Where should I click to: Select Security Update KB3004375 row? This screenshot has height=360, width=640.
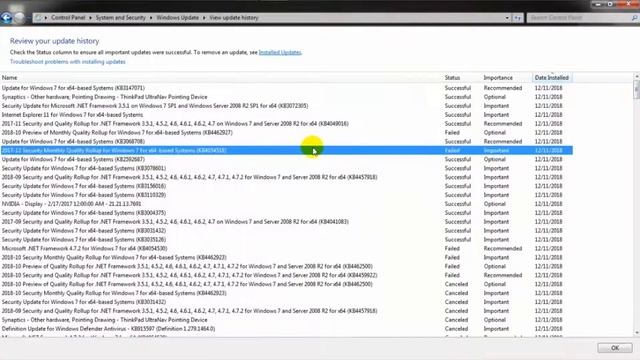(x=287, y=213)
